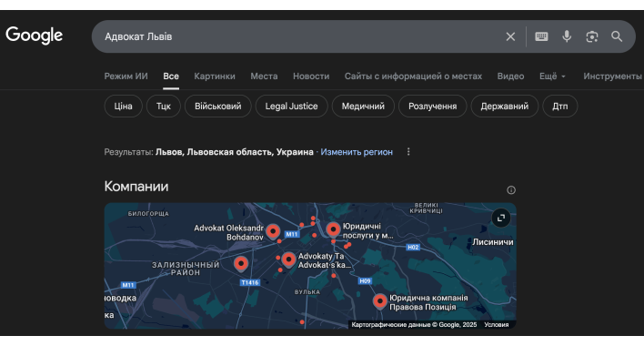Select Advokaty Ta Advokat·s'ka map pin
The image size is (644, 346).
pyautogui.click(x=288, y=259)
